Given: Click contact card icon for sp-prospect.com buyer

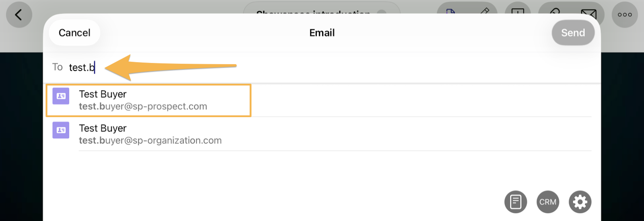Looking at the screenshot, I should point(61,96).
